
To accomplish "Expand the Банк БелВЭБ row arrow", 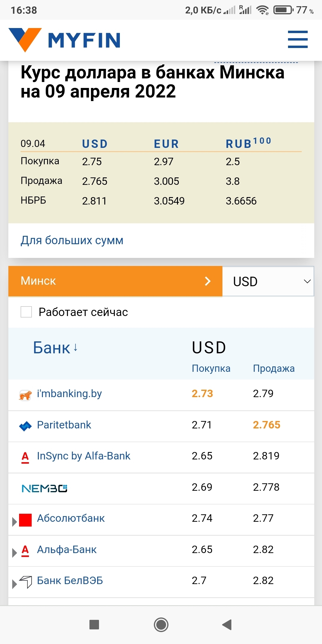I will click(x=14, y=584).
